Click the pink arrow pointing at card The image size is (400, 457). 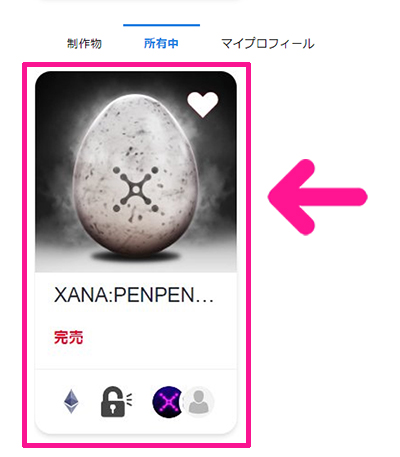pyautogui.click(x=317, y=197)
